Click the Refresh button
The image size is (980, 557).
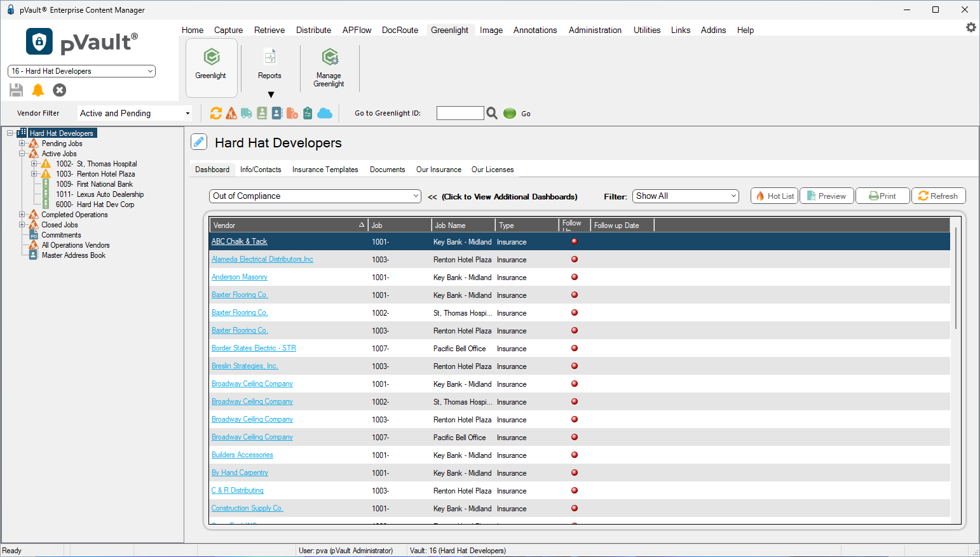click(939, 196)
